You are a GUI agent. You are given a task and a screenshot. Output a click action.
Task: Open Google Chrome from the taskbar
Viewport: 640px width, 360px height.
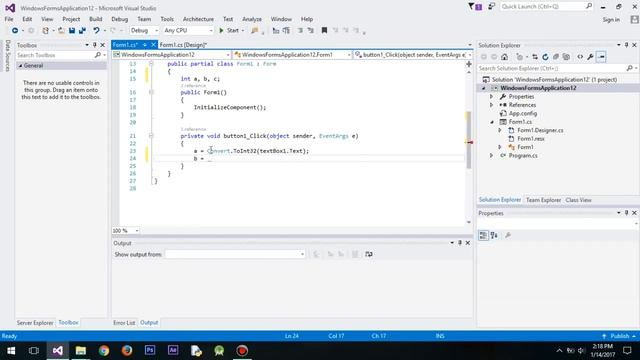[x=104, y=351]
